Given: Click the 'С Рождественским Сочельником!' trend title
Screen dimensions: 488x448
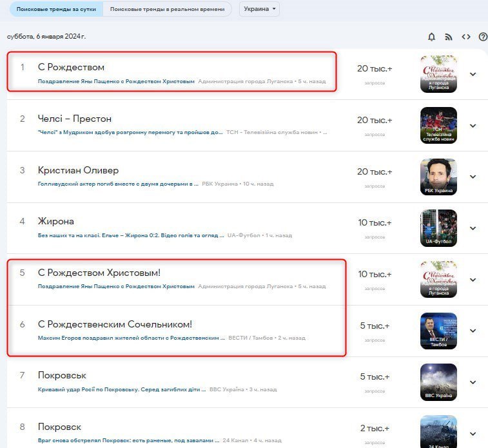Looking at the screenshot, I should click(x=115, y=324).
